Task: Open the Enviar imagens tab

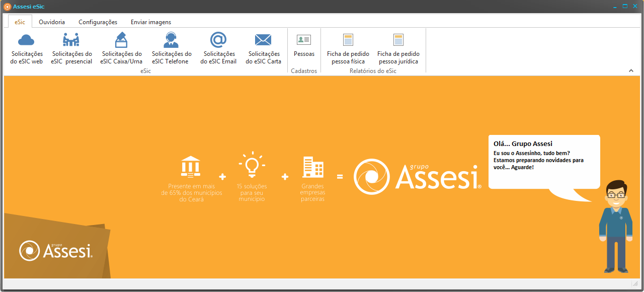Action: (x=151, y=22)
